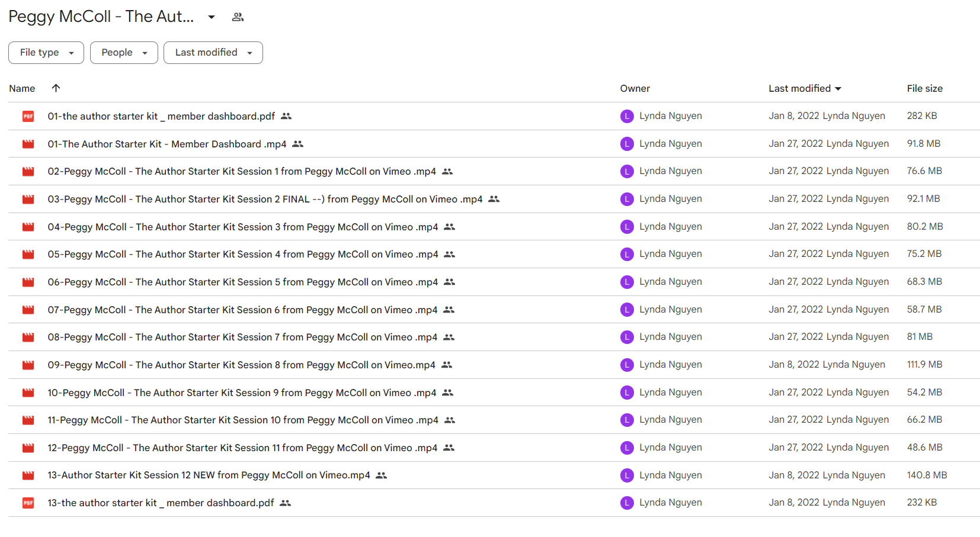Click PDF icon of 13-the author starter kit file

pos(28,503)
